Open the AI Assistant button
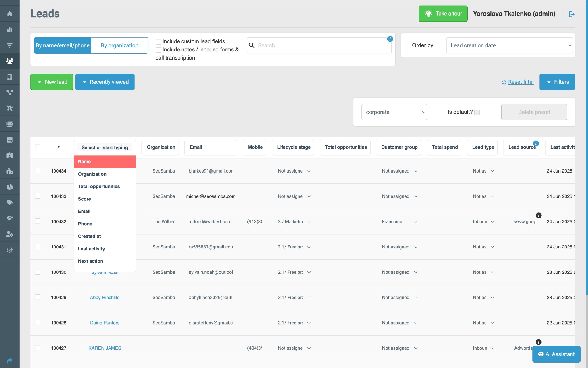 (556, 354)
